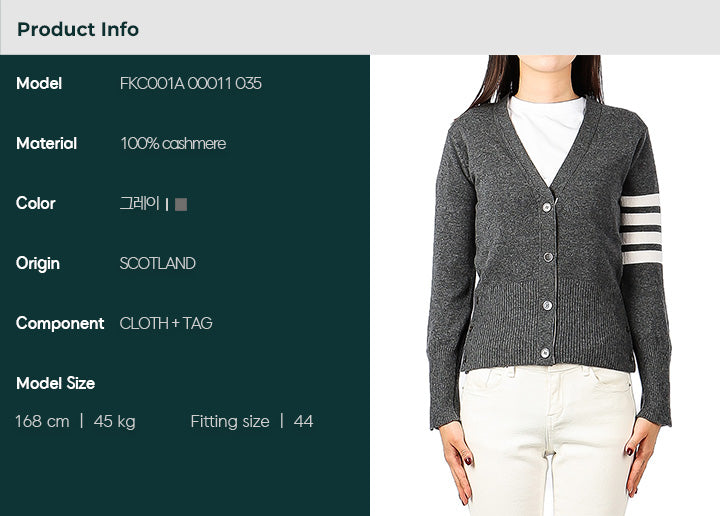Image resolution: width=720 pixels, height=516 pixels.
Task: Click the 45 kg weight value
Action: point(114,421)
